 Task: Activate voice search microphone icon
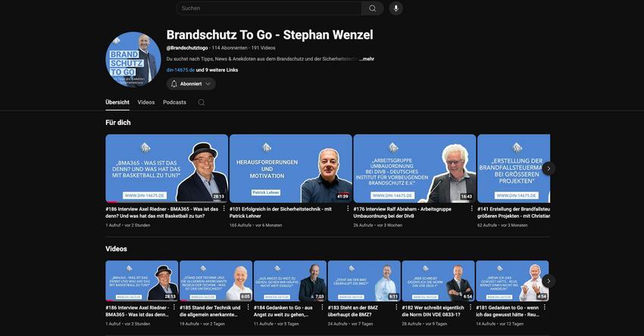click(396, 8)
